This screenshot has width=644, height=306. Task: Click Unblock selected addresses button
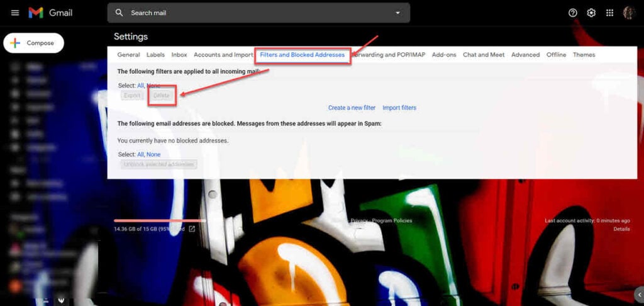pyautogui.click(x=159, y=164)
